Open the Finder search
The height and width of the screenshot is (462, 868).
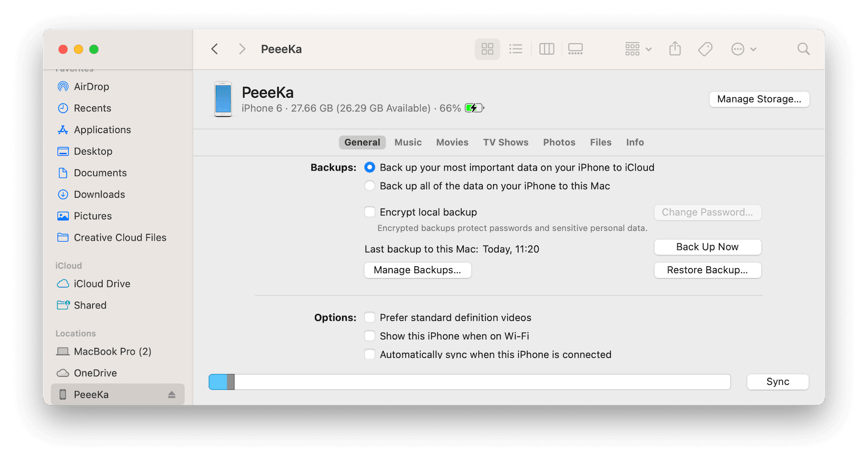[x=803, y=49]
